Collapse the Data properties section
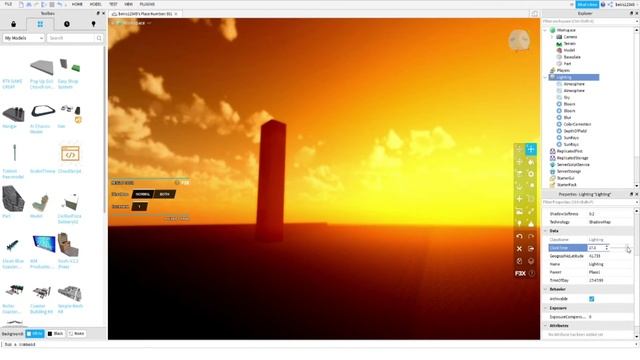640x360 pixels. [546, 231]
